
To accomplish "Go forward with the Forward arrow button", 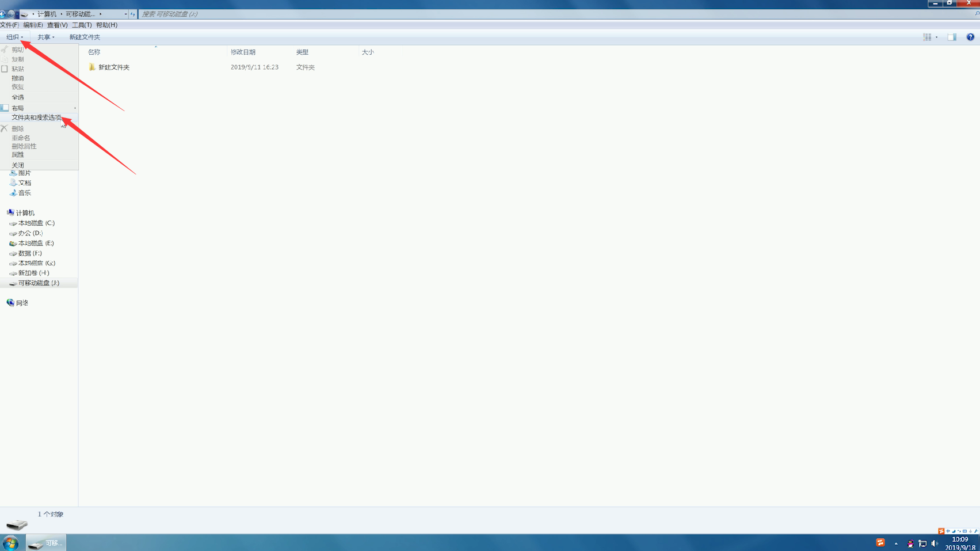I will click(x=11, y=14).
